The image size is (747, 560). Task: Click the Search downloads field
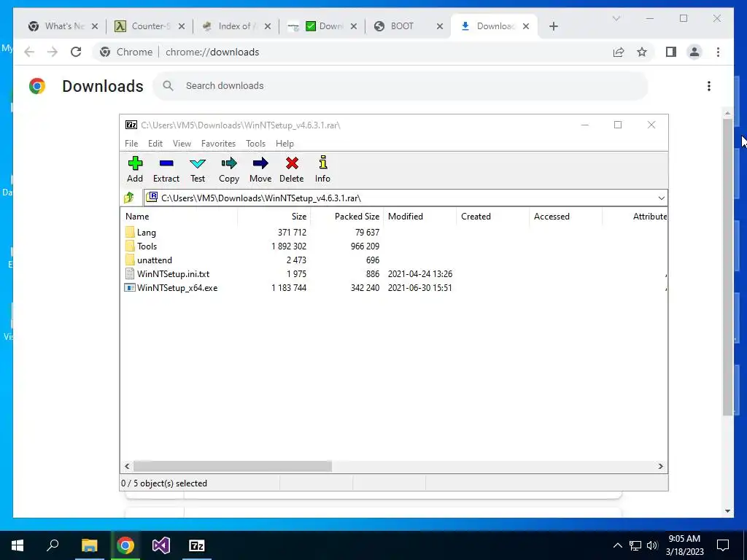(x=400, y=86)
